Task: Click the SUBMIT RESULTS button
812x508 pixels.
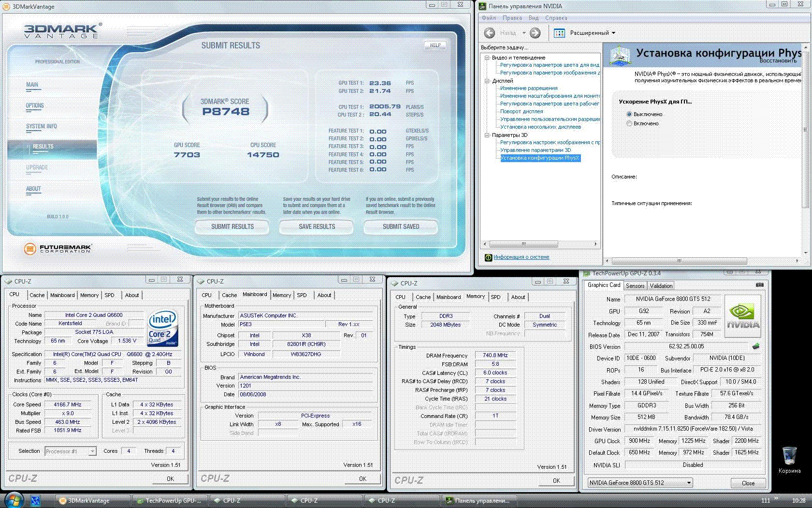Action: (232, 226)
